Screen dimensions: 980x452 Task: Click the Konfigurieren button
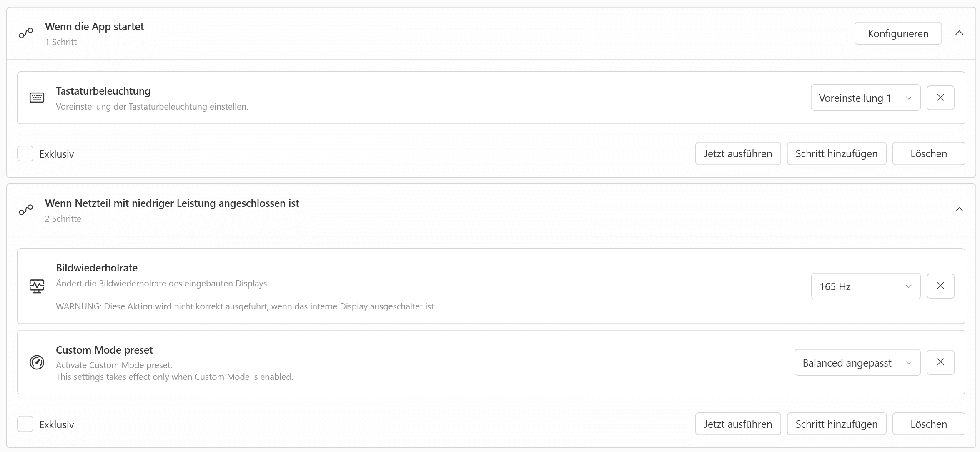tap(898, 33)
